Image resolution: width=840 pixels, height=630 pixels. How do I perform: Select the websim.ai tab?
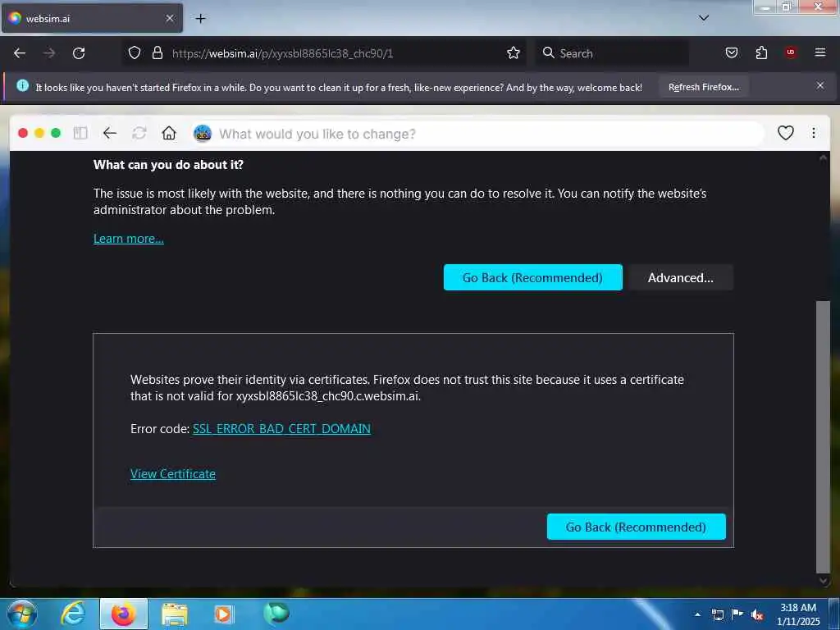click(92, 18)
